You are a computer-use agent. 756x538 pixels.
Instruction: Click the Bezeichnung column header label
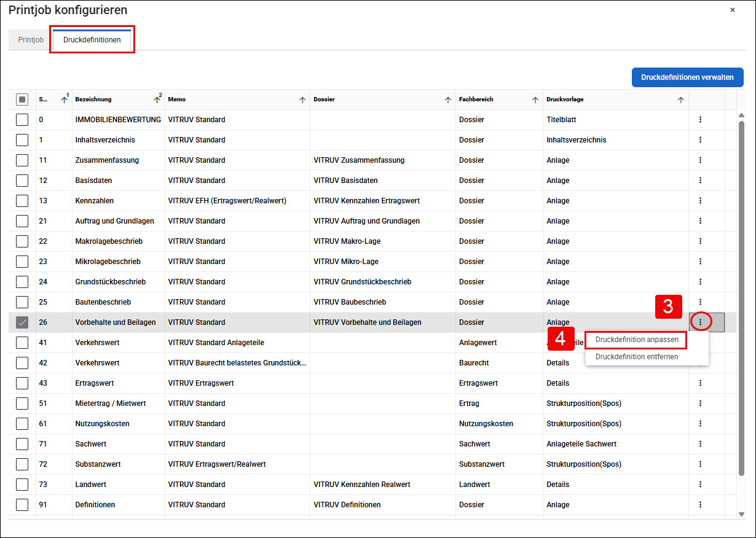point(93,99)
